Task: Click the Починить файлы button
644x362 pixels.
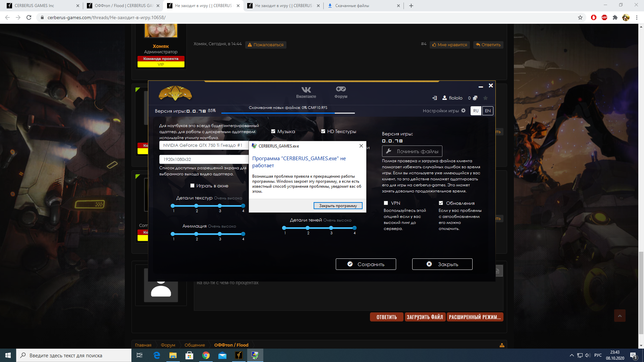Action: pos(412,152)
